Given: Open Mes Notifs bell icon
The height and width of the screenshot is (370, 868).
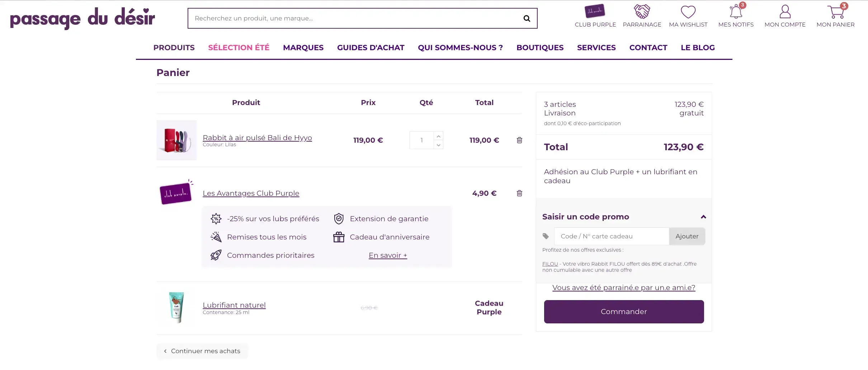Looking at the screenshot, I should [736, 11].
